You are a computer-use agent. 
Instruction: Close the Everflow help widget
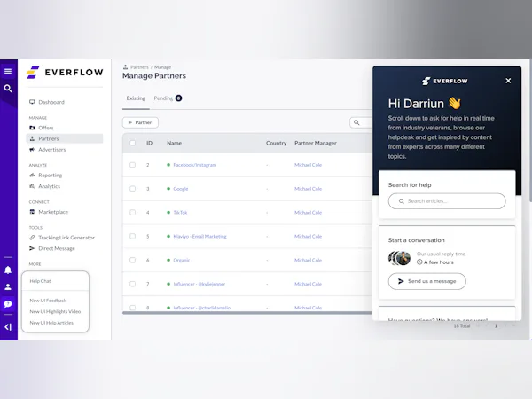pyautogui.click(x=508, y=81)
